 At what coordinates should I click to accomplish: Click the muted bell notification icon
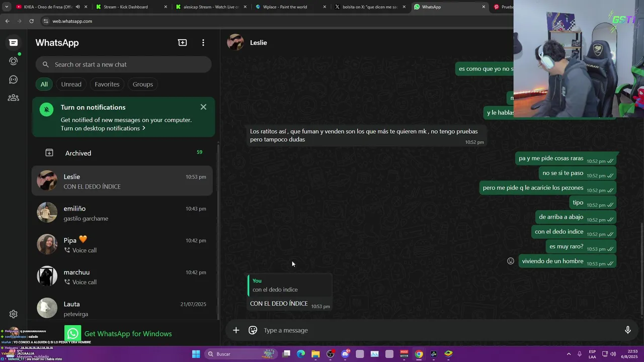47,109
